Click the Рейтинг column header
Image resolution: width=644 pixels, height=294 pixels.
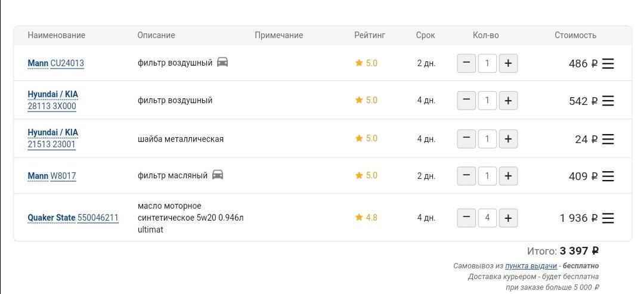point(370,35)
